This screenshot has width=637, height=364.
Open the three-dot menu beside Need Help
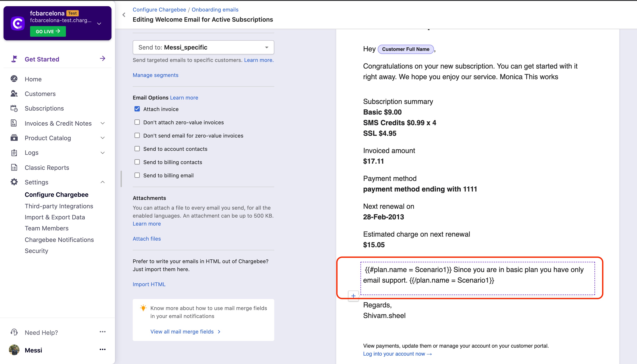102,332
